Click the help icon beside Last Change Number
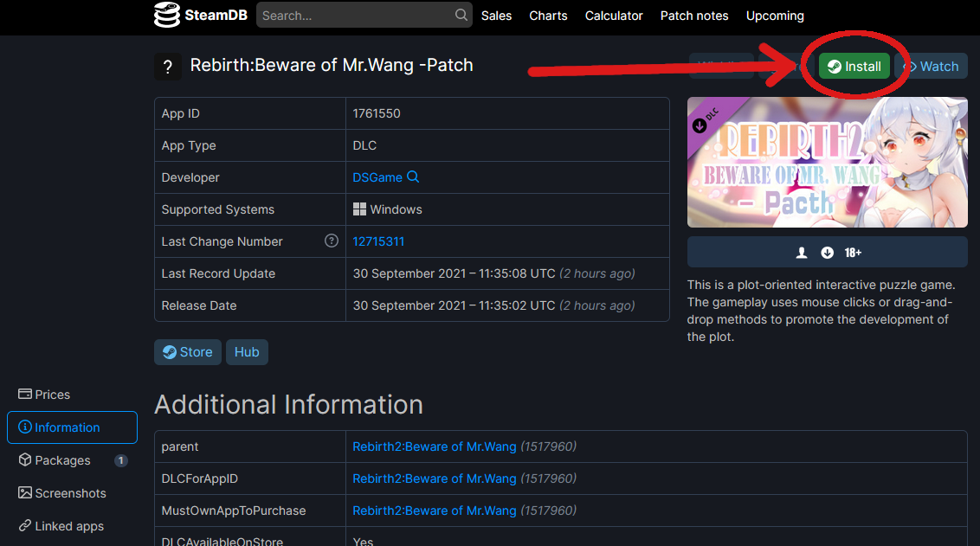980x546 pixels. [x=331, y=241]
